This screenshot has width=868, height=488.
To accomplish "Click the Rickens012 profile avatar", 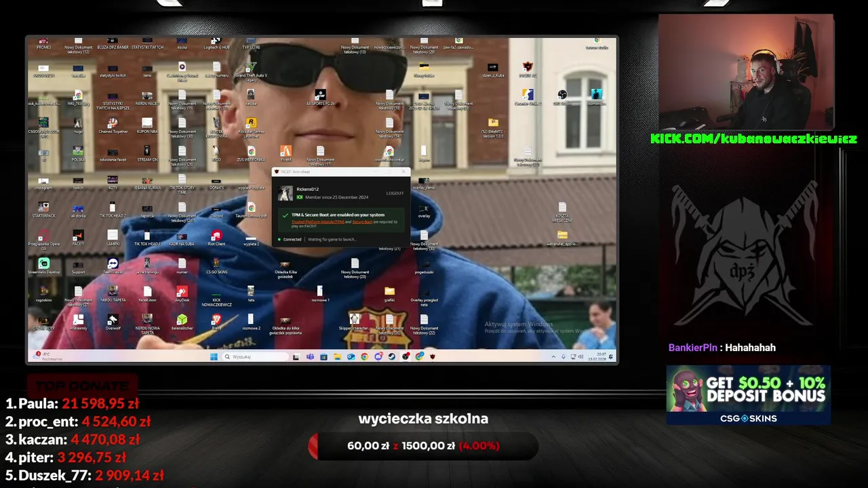I will coord(285,194).
